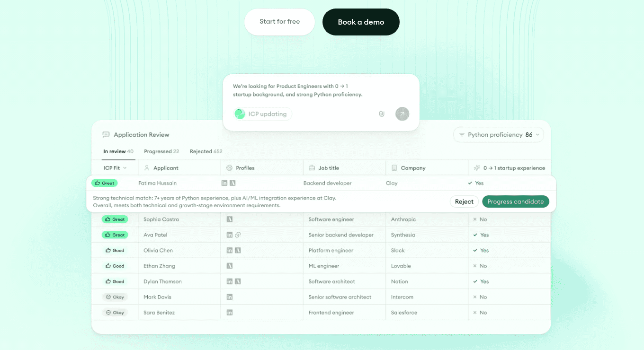Open Sophia Castro's letter-A profile icon
The height and width of the screenshot is (350, 644).
tap(230, 219)
